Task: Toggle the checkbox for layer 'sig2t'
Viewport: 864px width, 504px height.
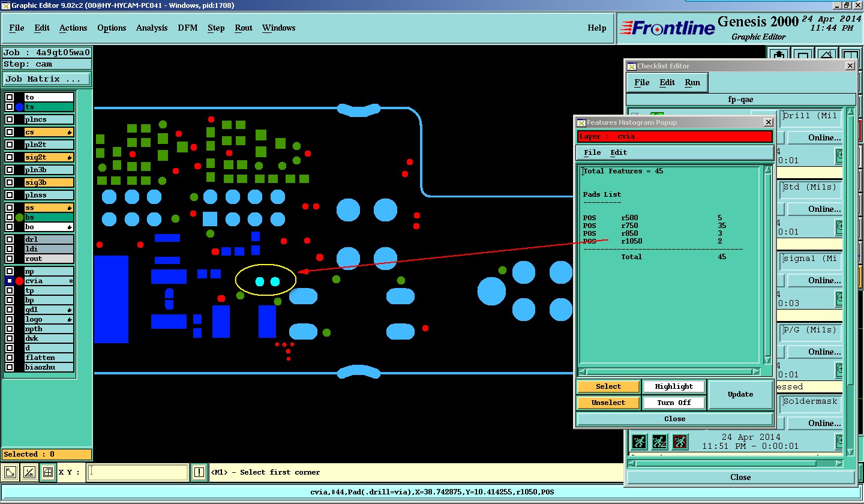Action: (x=10, y=157)
